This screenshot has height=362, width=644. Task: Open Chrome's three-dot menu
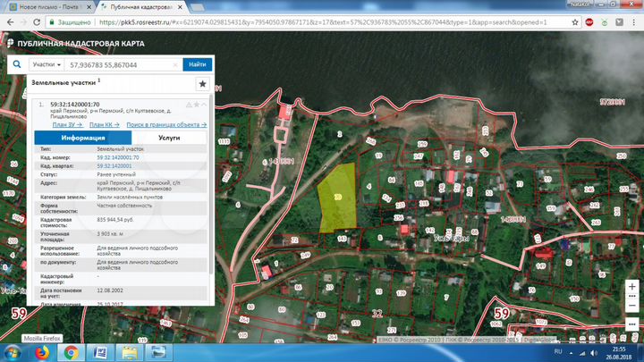point(633,22)
